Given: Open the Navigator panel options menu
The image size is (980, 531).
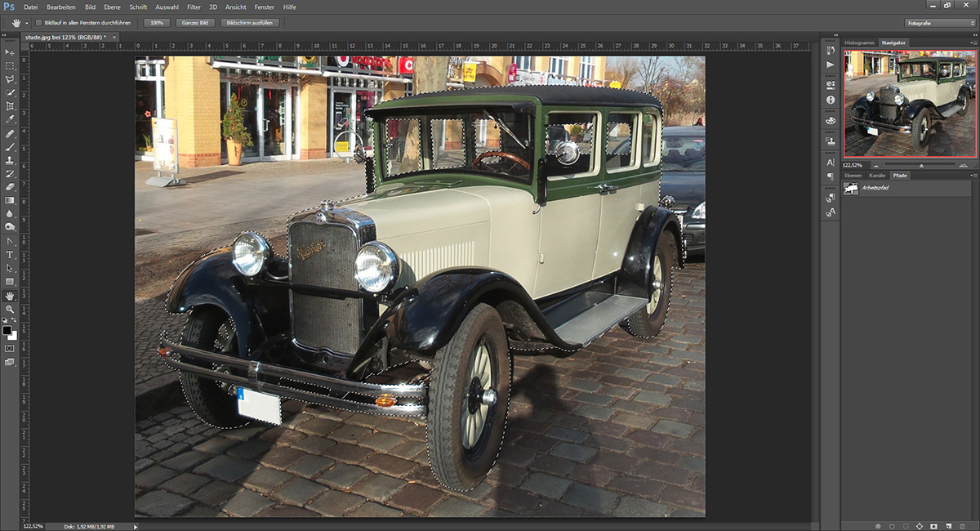Looking at the screenshot, I should pyautogui.click(x=972, y=42).
